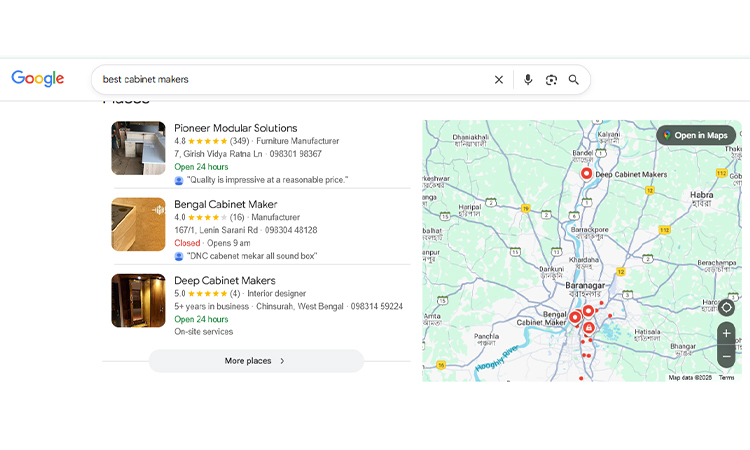
Task: Open the map in Google Maps
Action: (696, 135)
